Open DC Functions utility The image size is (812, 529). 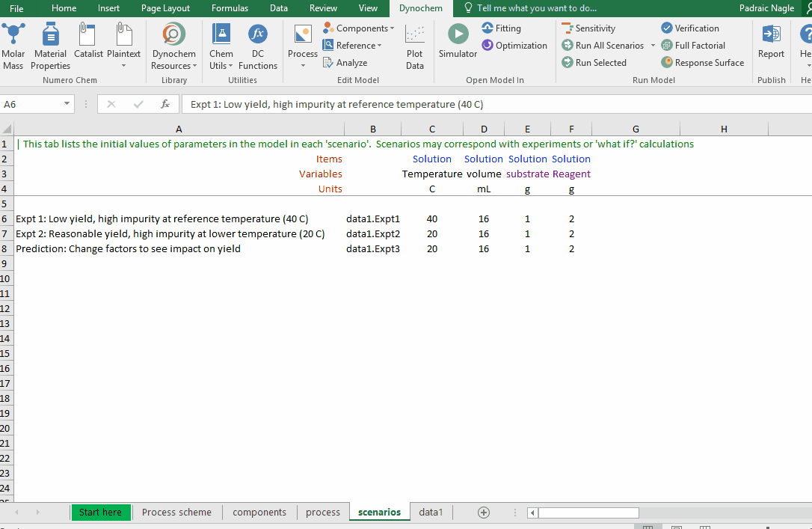(257, 46)
